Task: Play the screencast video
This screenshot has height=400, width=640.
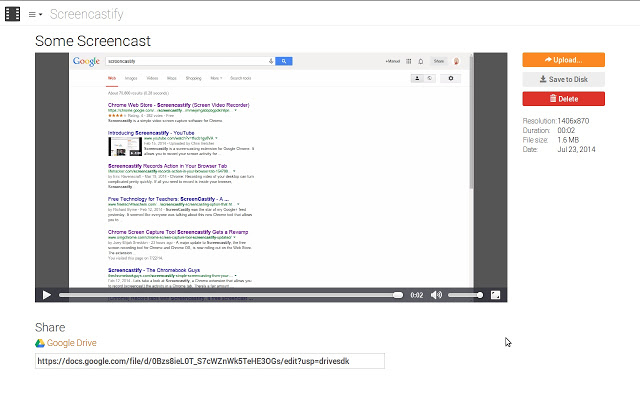Action: pos(47,295)
